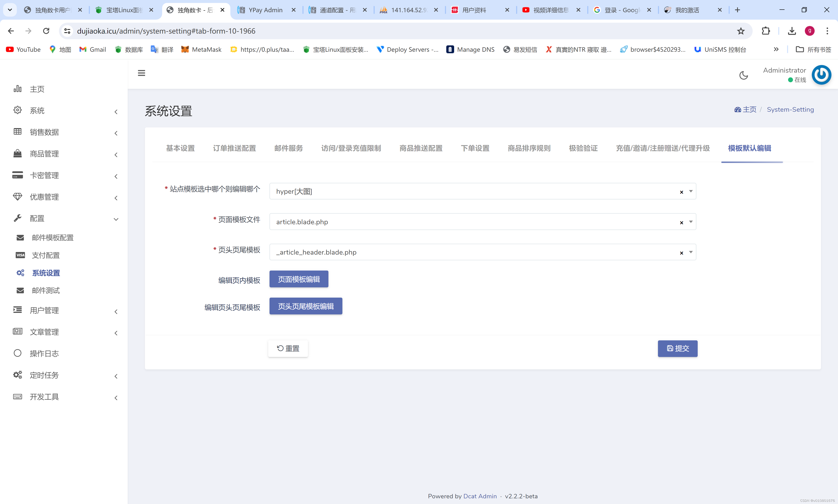838x504 pixels.
Task: Toggle dark mode with the moon icon
Action: coord(743,75)
